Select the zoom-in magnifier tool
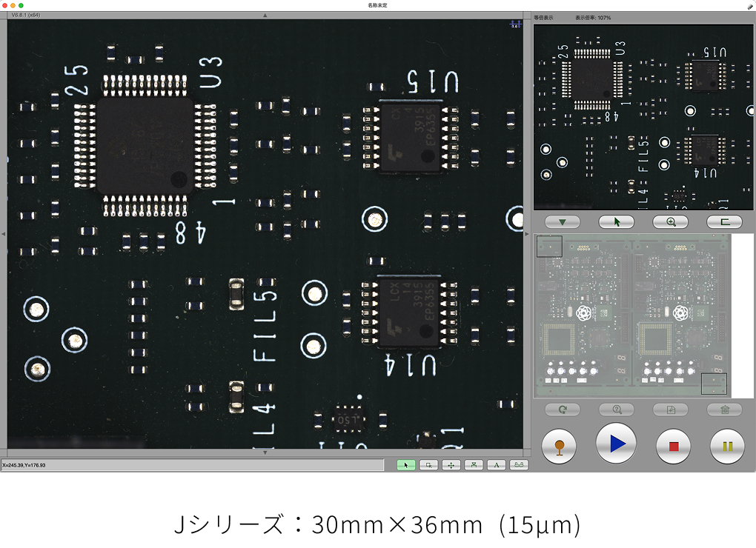The image size is (756, 548). click(x=671, y=221)
